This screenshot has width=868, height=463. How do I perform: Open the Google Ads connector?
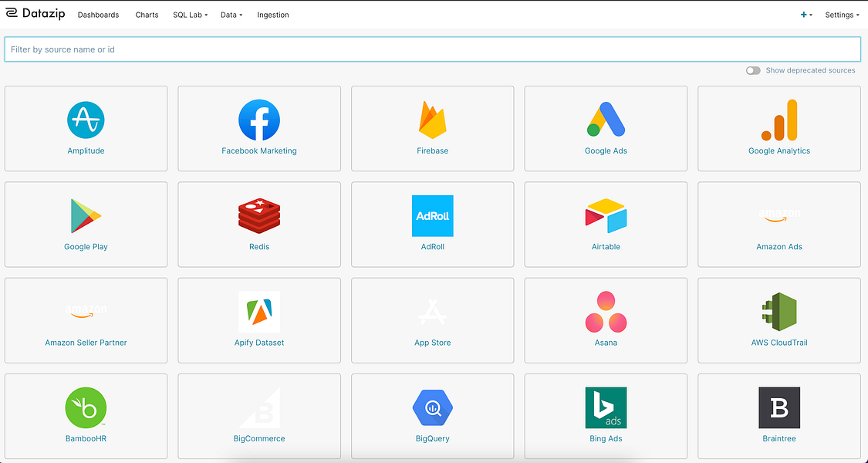606,120
